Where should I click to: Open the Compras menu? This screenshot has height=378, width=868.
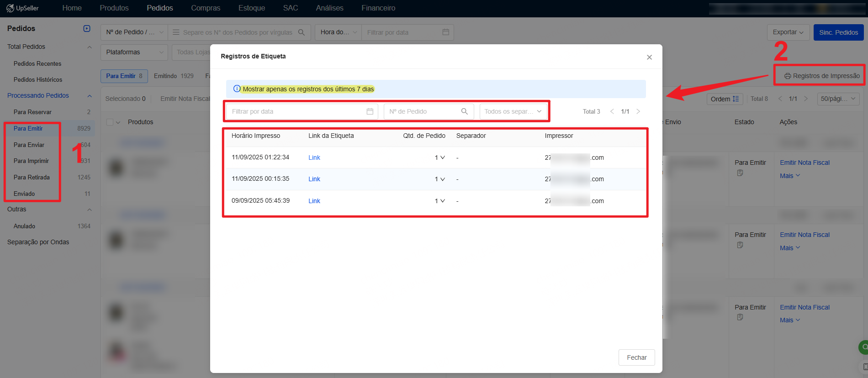click(206, 8)
